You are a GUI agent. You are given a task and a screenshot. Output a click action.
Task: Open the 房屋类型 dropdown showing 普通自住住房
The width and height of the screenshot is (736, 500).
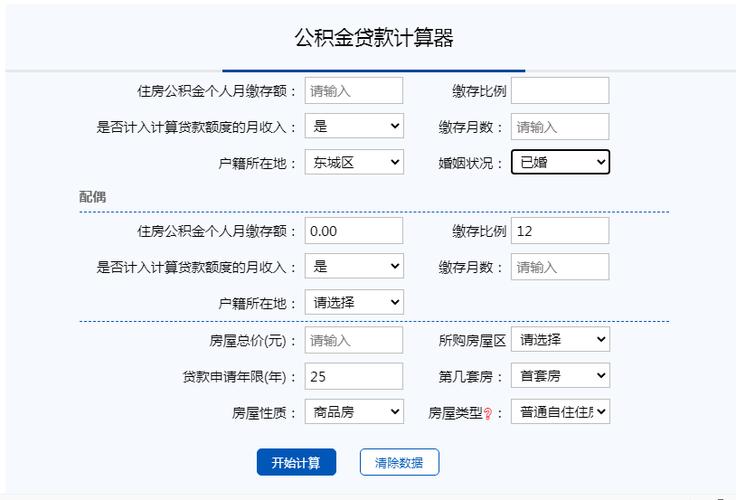coord(560,412)
